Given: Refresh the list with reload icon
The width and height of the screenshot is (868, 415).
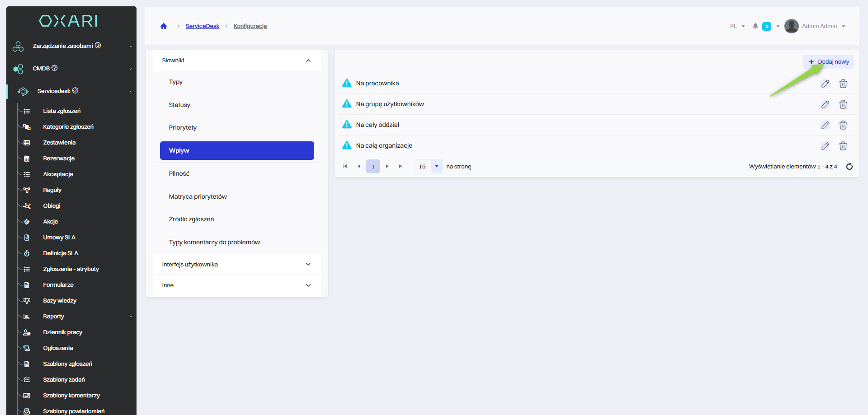Looking at the screenshot, I should tap(849, 167).
